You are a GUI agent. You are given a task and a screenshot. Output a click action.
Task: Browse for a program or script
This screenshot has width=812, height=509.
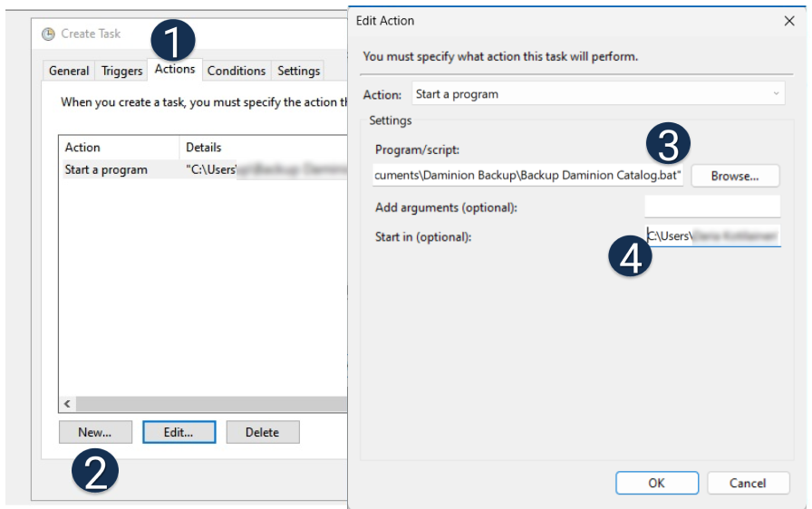[734, 176]
